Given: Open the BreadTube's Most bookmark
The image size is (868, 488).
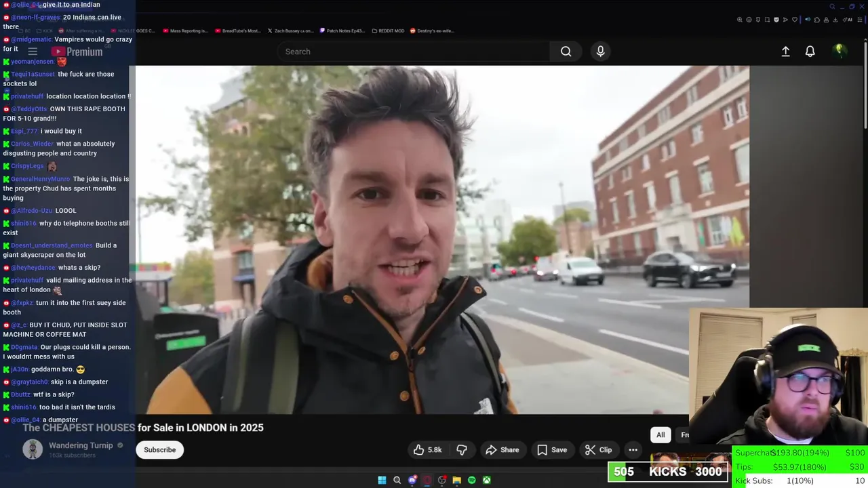Looking at the screenshot, I should point(237,30).
